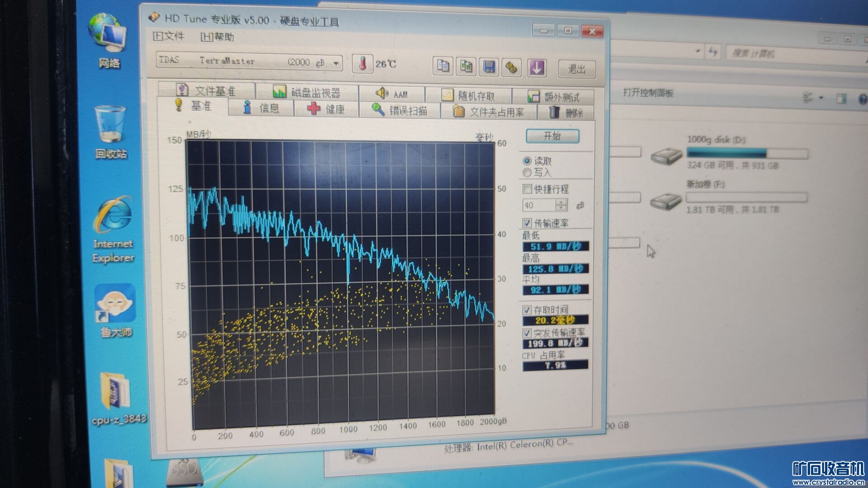Switch to 文件基准 tab
868x488 pixels.
point(207,90)
